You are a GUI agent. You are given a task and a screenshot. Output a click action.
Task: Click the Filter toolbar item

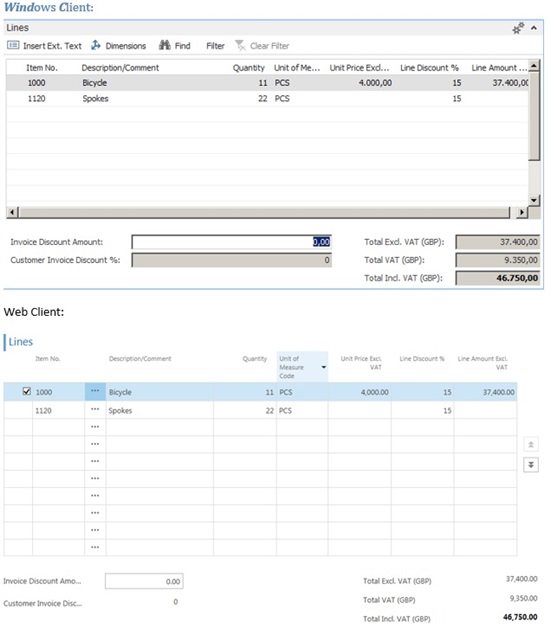[x=215, y=46]
